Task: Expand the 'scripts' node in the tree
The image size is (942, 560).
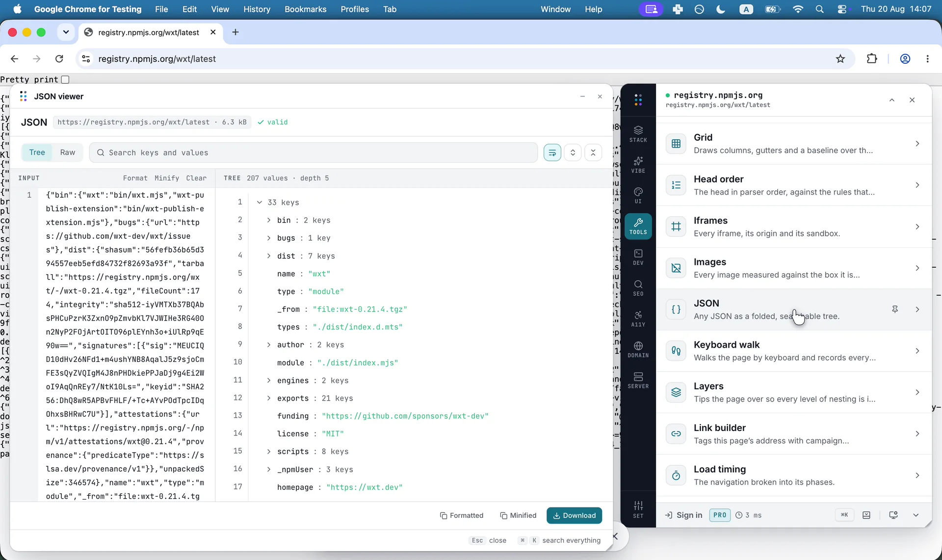Action: 269,452
